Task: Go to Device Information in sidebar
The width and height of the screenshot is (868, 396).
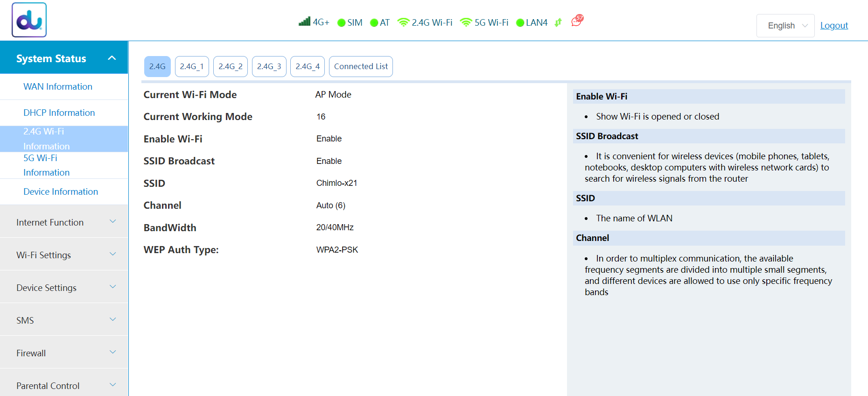Action: (61, 191)
